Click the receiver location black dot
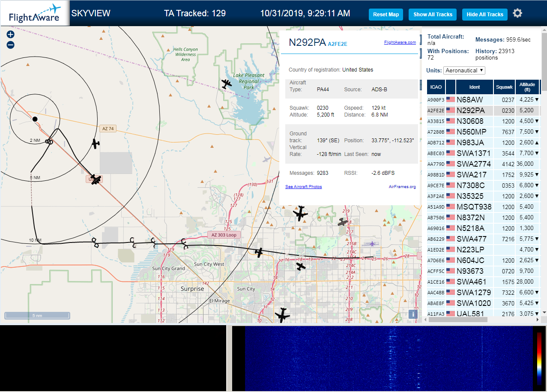547x392 pixels. point(35,119)
